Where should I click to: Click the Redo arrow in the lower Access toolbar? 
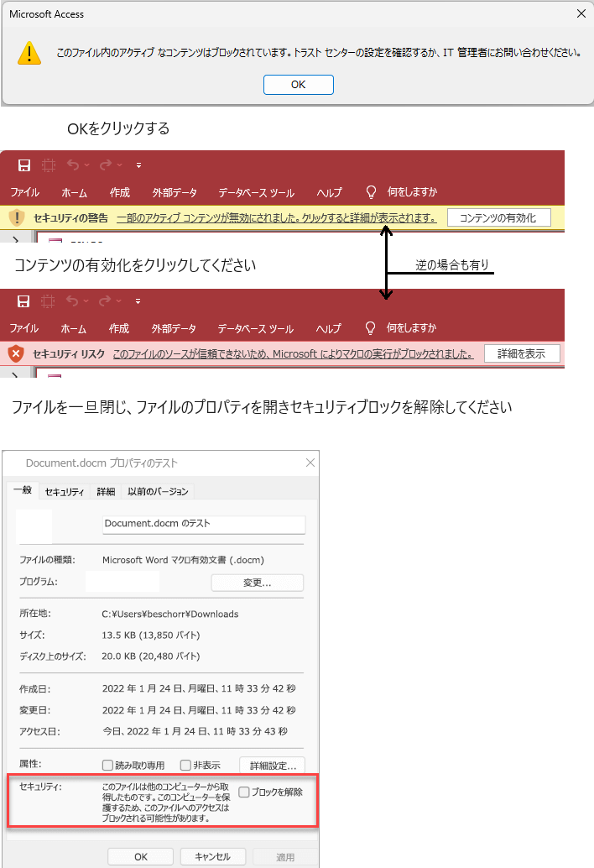click(105, 301)
